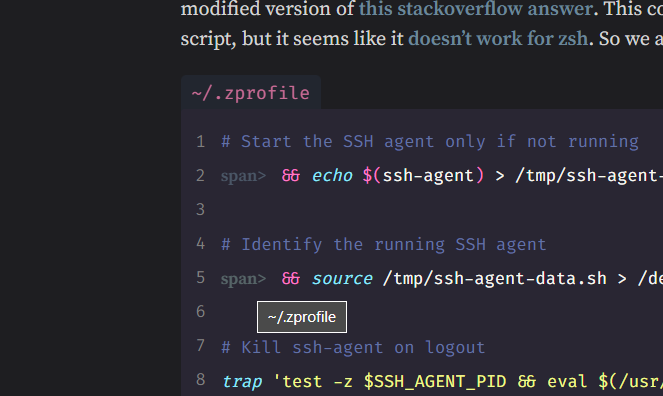
Task: Click line number 7 in the code block
Action: click(x=200, y=346)
